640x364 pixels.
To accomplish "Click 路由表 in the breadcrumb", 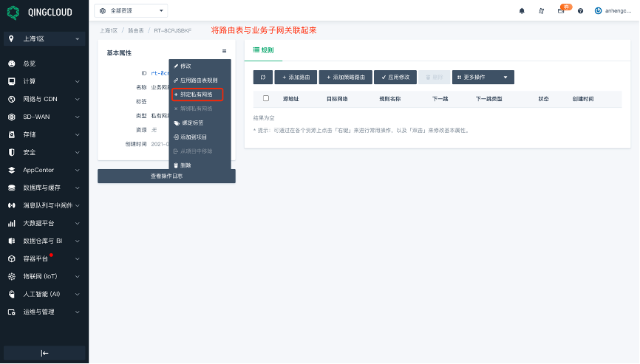I will point(135,30).
